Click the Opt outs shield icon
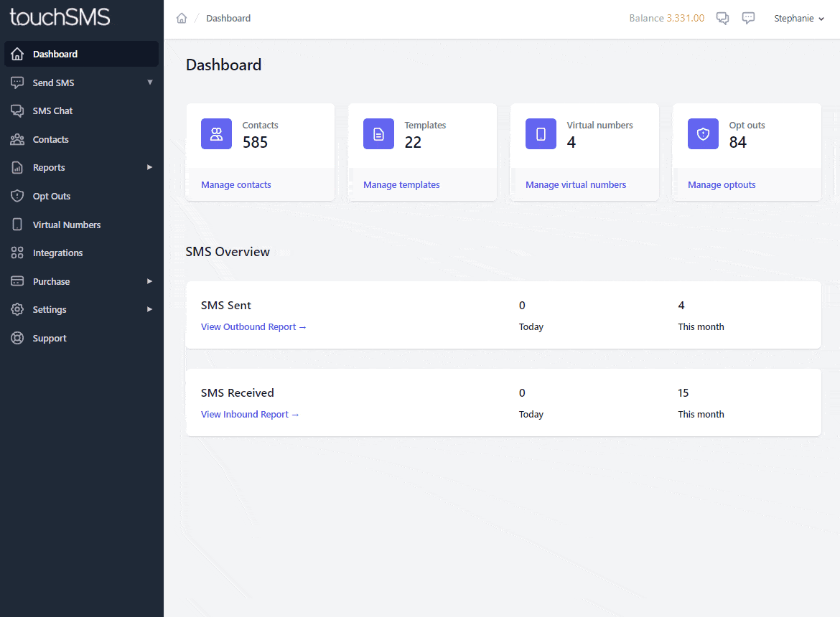Screen dimensions: 840x617 pyautogui.click(x=703, y=134)
